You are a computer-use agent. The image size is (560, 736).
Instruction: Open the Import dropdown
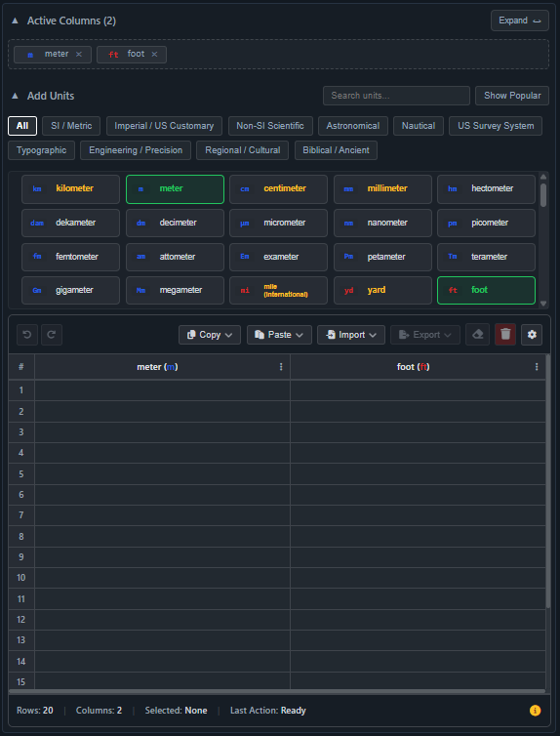[351, 335]
